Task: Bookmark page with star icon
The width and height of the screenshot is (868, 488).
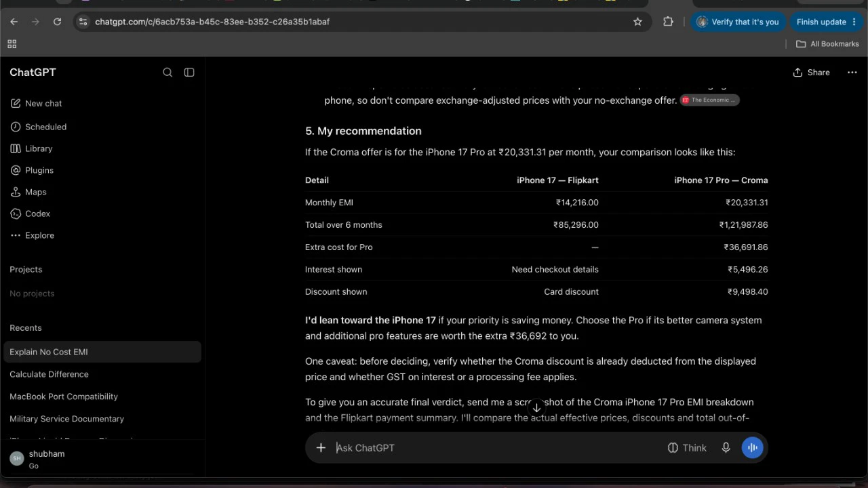Action: (x=637, y=22)
